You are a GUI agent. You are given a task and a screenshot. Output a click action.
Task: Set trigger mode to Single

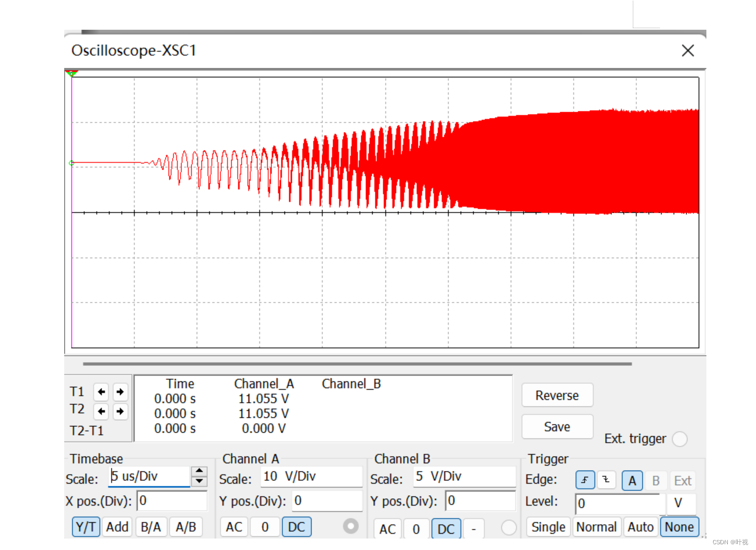(x=548, y=527)
